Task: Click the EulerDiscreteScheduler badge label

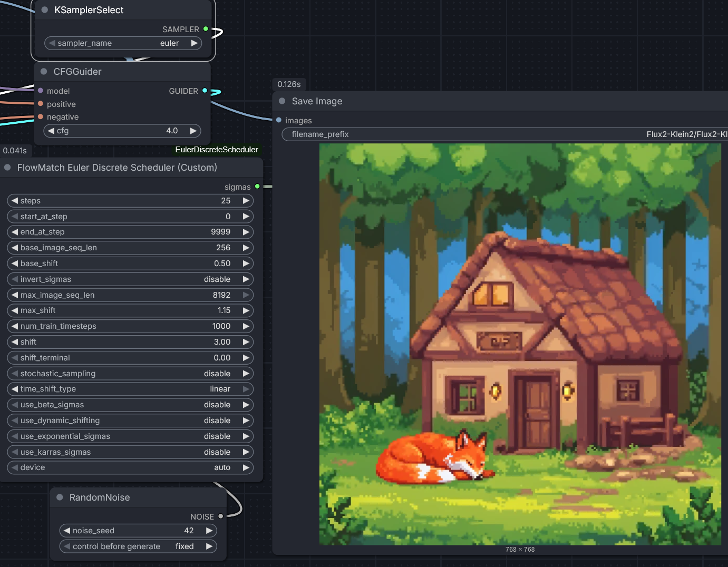Action: point(217,150)
